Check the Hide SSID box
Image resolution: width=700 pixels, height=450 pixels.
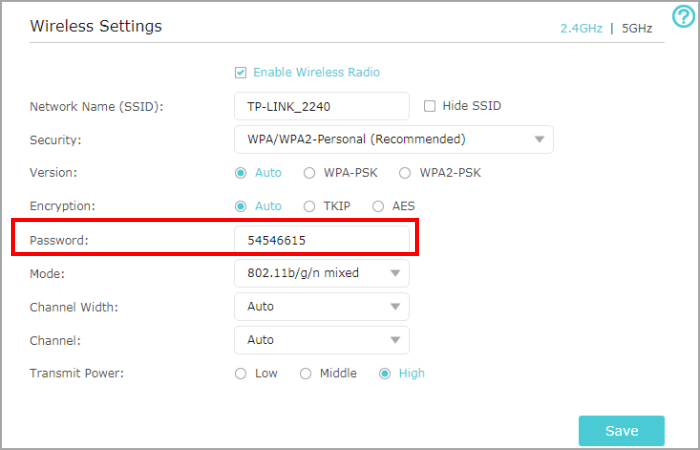click(x=430, y=105)
